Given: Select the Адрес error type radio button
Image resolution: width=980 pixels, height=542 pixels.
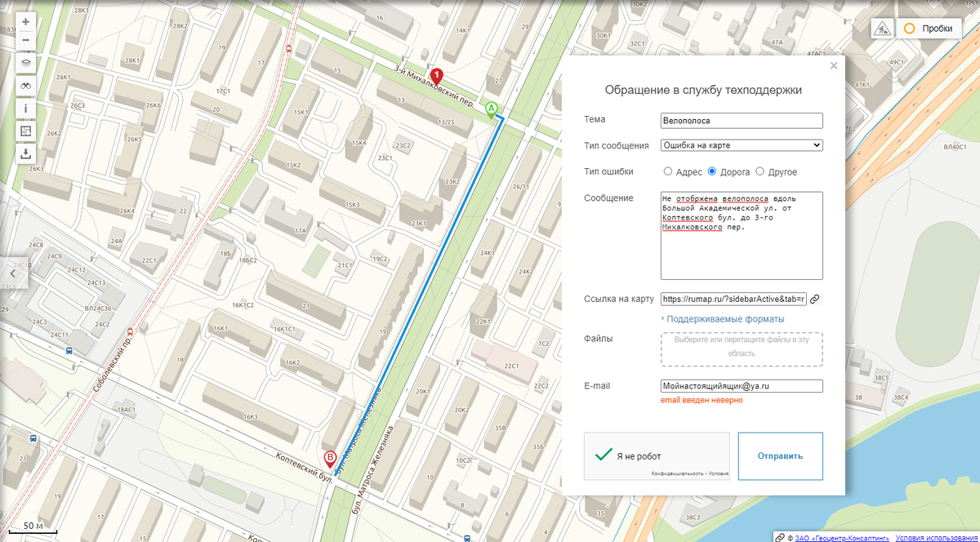Looking at the screenshot, I should 666,171.
